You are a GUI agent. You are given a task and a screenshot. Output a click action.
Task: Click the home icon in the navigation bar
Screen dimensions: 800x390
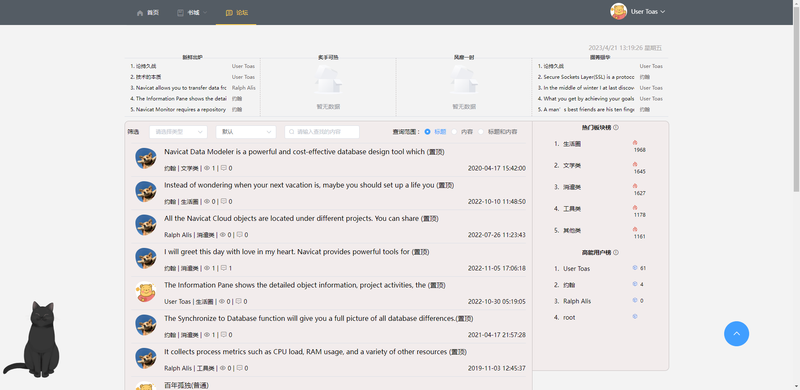[140, 13]
